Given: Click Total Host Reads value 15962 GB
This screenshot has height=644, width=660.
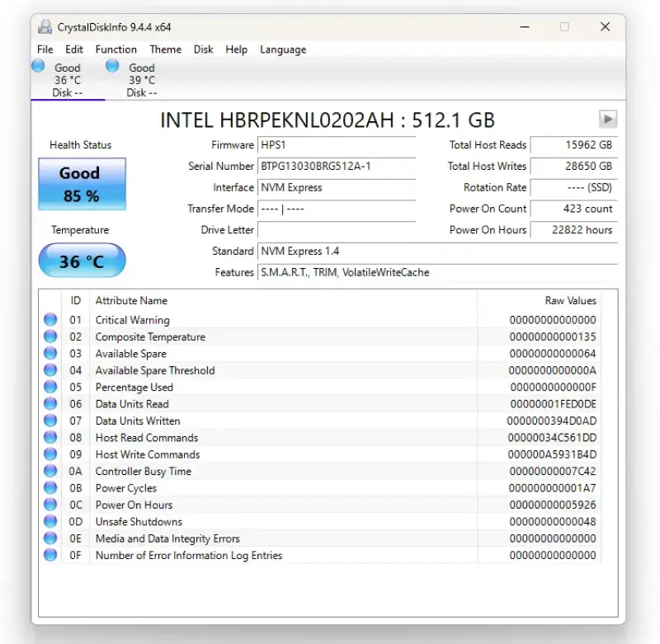Looking at the screenshot, I should click(573, 145).
